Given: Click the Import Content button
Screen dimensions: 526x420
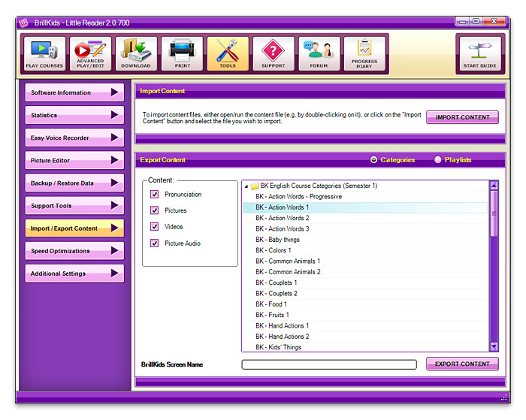Looking at the screenshot, I should coord(462,117).
